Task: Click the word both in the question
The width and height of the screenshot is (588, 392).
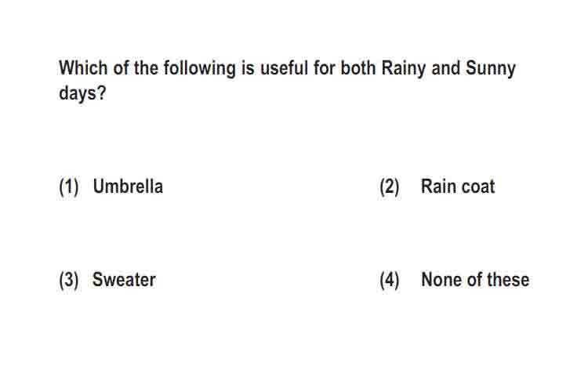Action: tap(358, 68)
